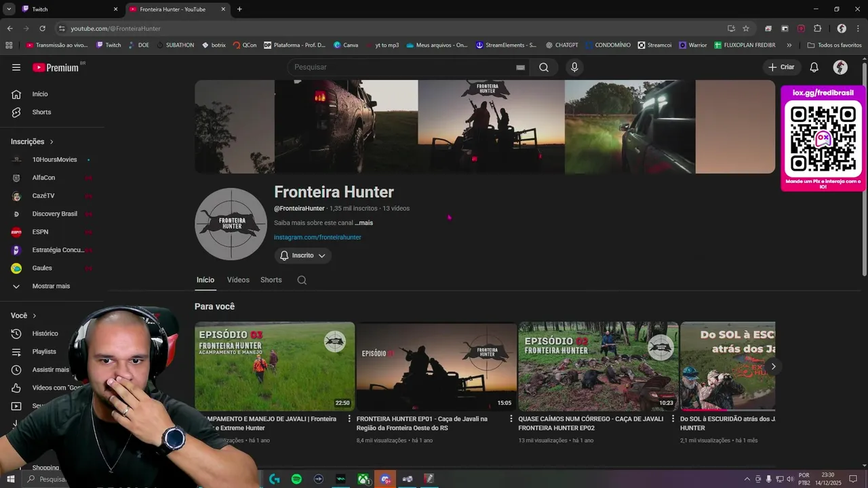Open a new browser tab

239,9
